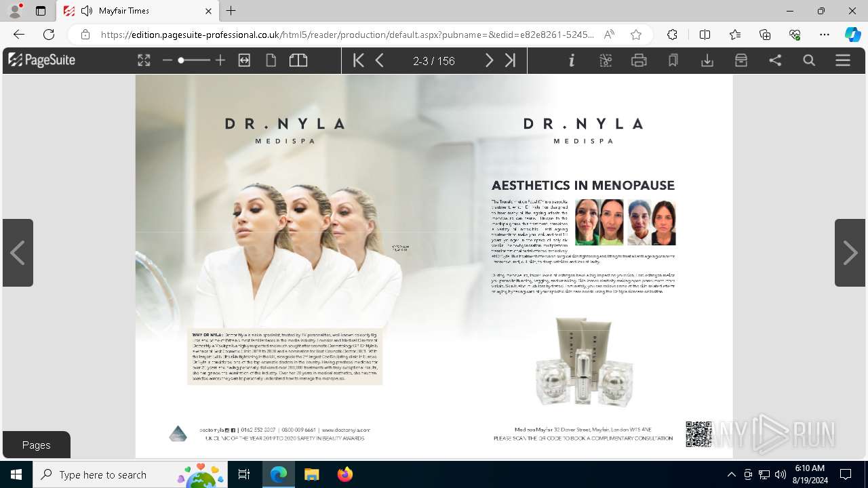Open the volume control

click(x=781, y=474)
